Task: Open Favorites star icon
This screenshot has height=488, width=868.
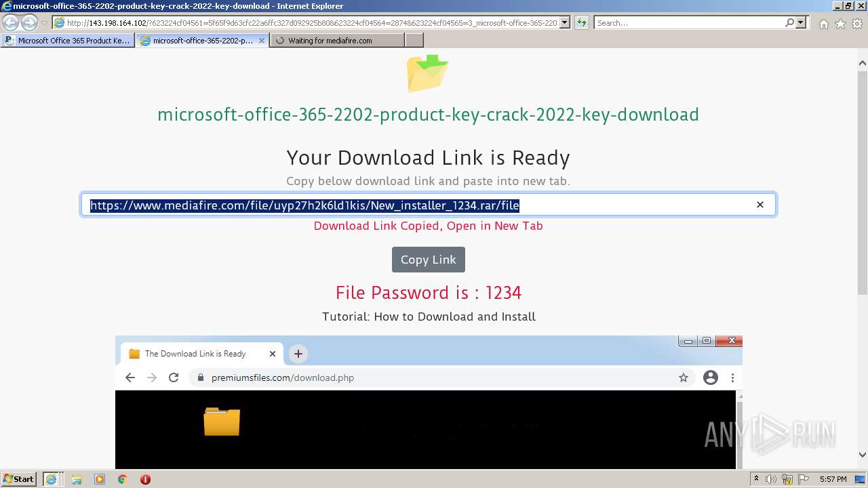Action: coord(840,24)
